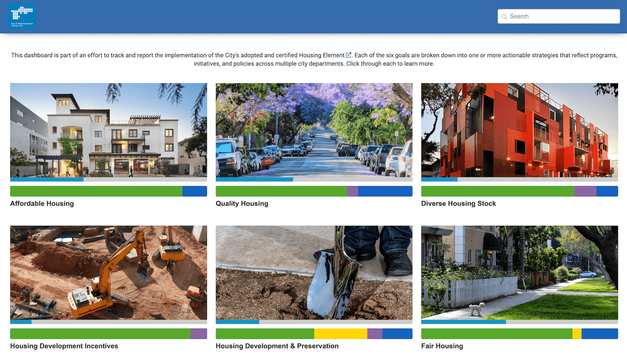Open the Housing Development & Preservation goal
Viewport: 627px width, 364px height.
click(x=277, y=346)
